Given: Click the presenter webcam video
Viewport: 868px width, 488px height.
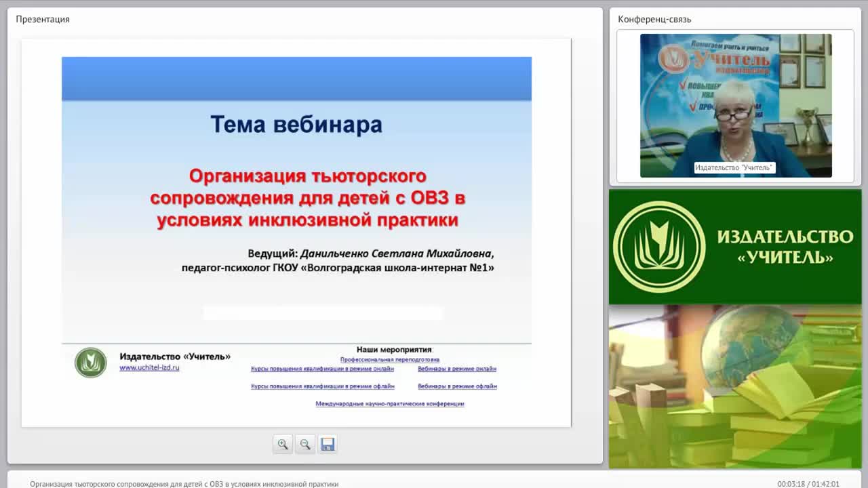Looking at the screenshot, I should [x=736, y=106].
